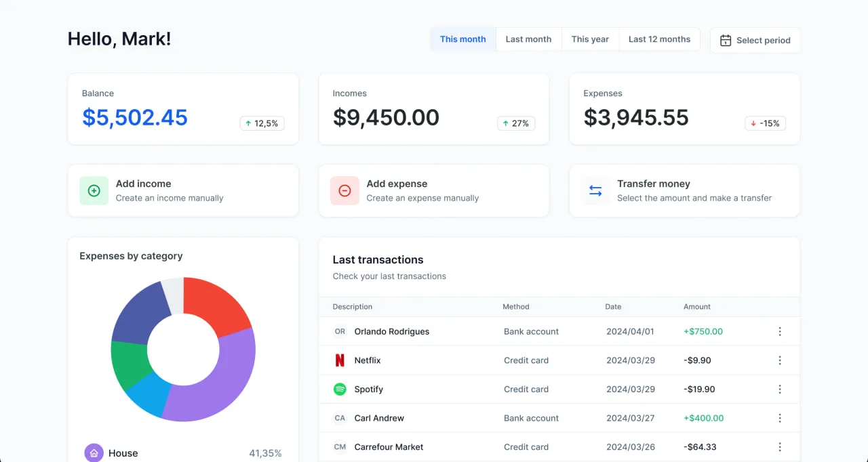Switch to the Last month tab
Viewport: 868px width, 462px height.
pyautogui.click(x=529, y=39)
